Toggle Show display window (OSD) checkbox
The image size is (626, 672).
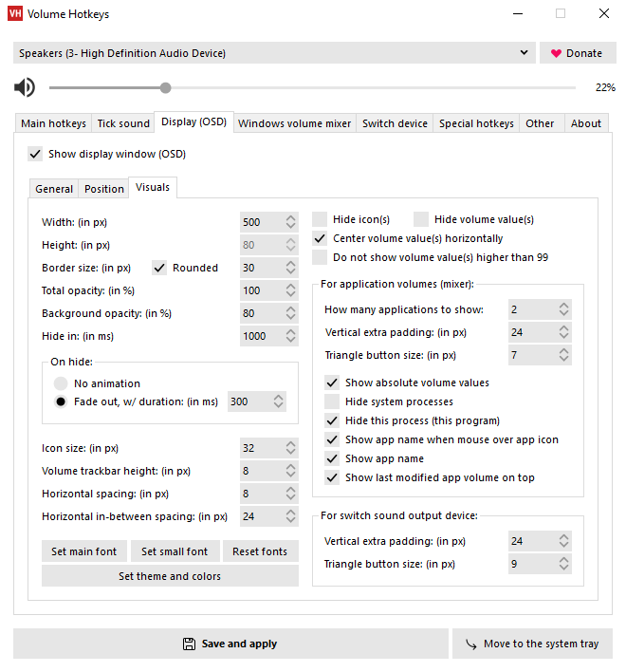[x=35, y=154]
